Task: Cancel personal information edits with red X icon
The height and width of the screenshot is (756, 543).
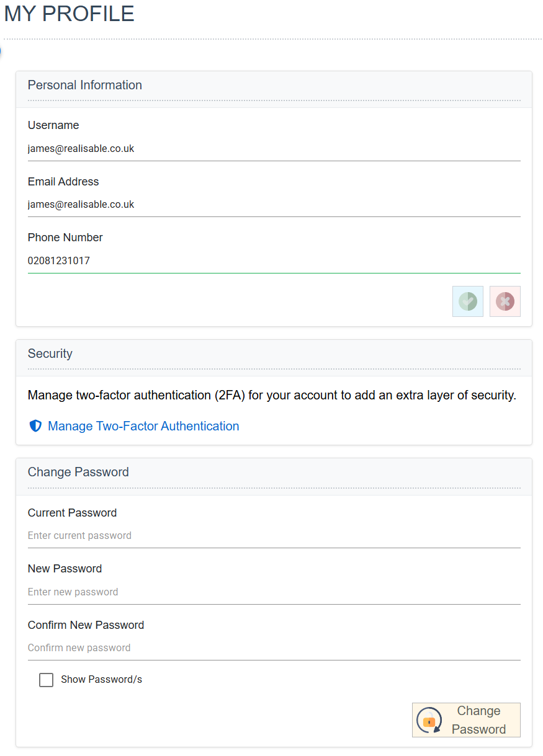Action: (505, 301)
